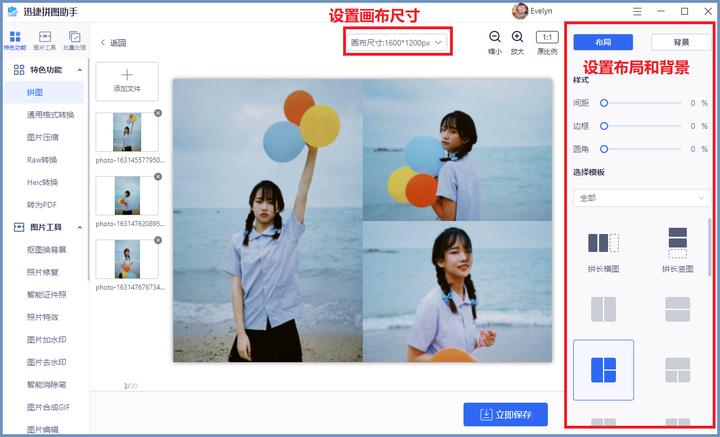
Task: Click the 立即保存 save button
Action: pos(505,414)
